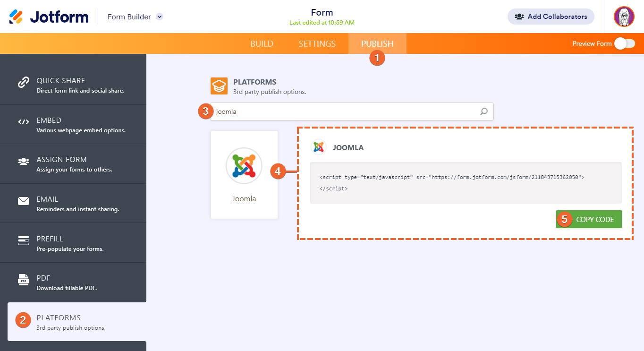Viewport: 644px width, 351px height.
Task: Click the Form title text
Action: [322, 12]
